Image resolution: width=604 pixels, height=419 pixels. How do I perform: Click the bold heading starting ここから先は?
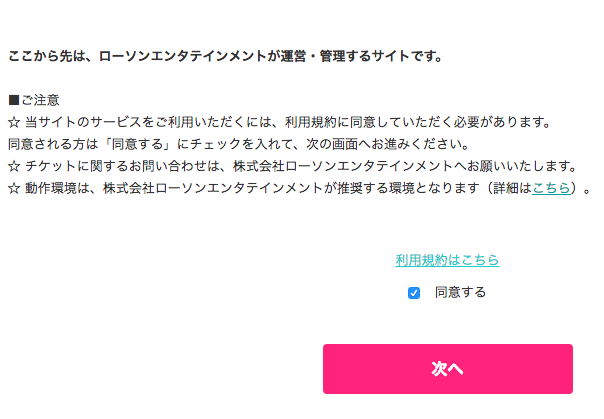[225, 56]
